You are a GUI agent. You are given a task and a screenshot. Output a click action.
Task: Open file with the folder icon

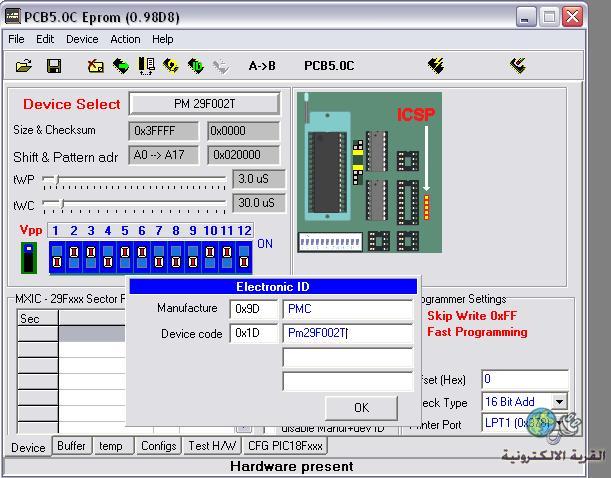pyautogui.click(x=24, y=65)
